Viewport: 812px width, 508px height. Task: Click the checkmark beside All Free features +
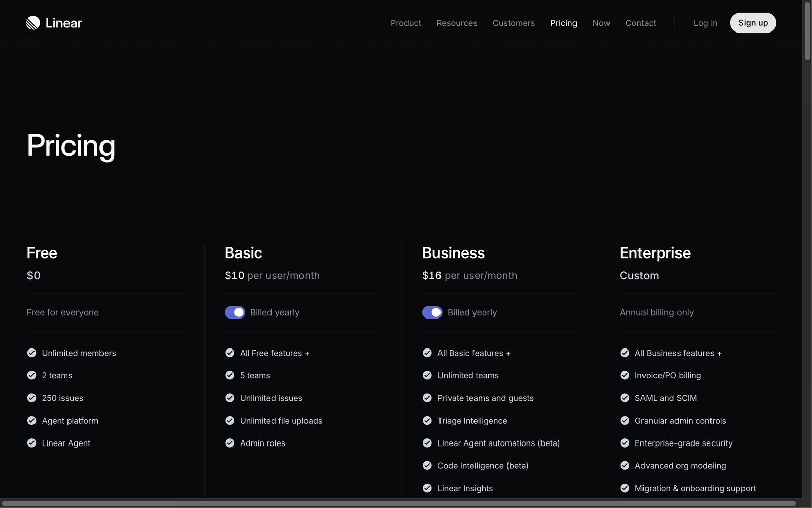(230, 353)
